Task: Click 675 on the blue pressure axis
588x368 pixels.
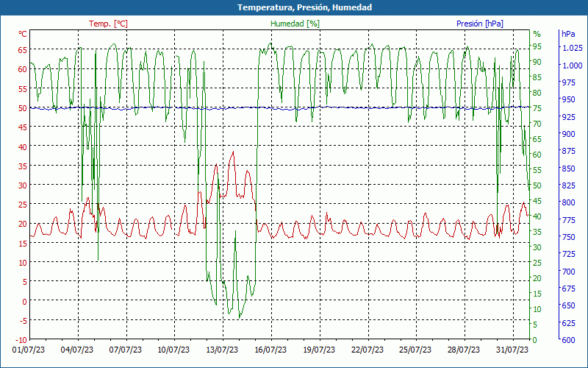Action: pos(569,289)
